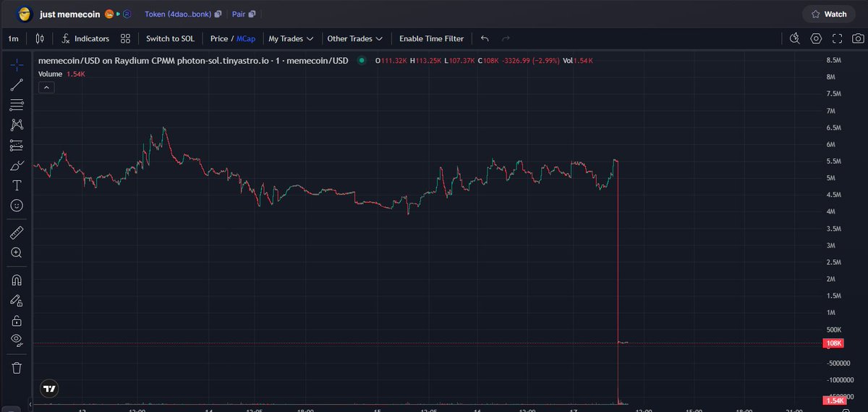Open the Fibonacci retracement tool

17,105
